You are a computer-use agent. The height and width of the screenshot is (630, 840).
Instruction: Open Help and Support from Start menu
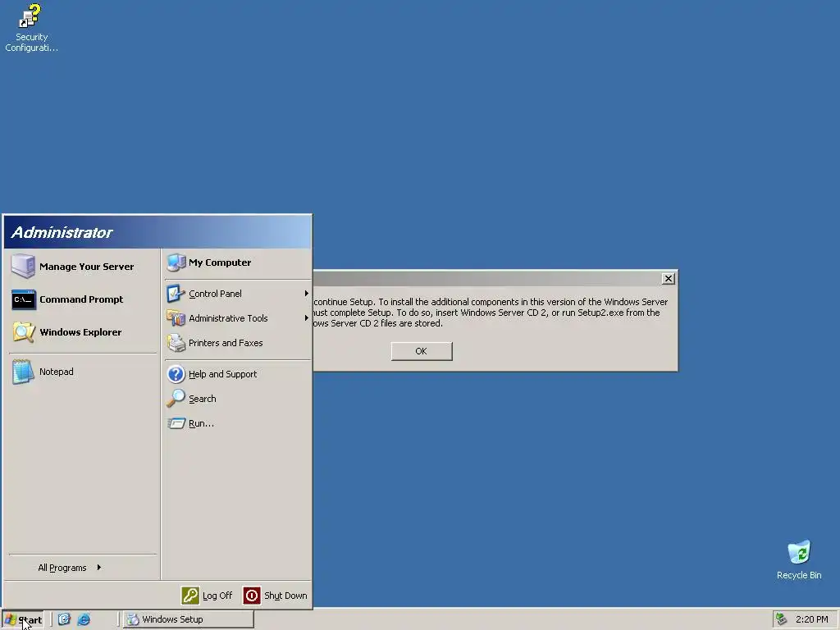point(237,374)
